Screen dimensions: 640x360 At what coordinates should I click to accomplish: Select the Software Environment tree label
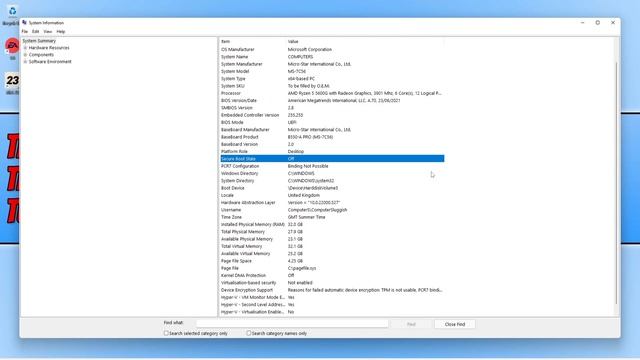(x=50, y=62)
